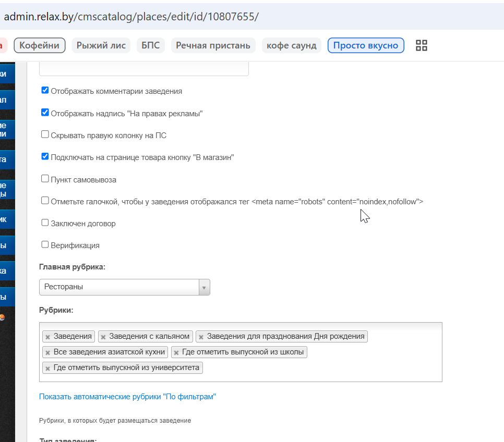Remove the 'Заведения' rubric tag

click(x=47, y=337)
